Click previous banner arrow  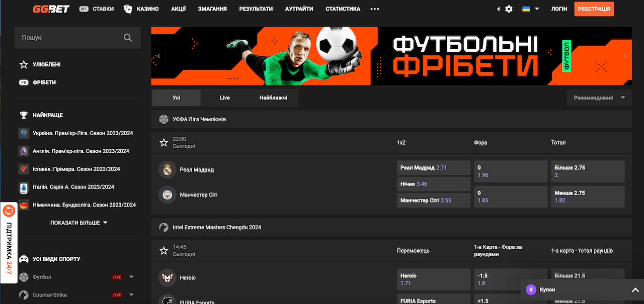[158, 56]
